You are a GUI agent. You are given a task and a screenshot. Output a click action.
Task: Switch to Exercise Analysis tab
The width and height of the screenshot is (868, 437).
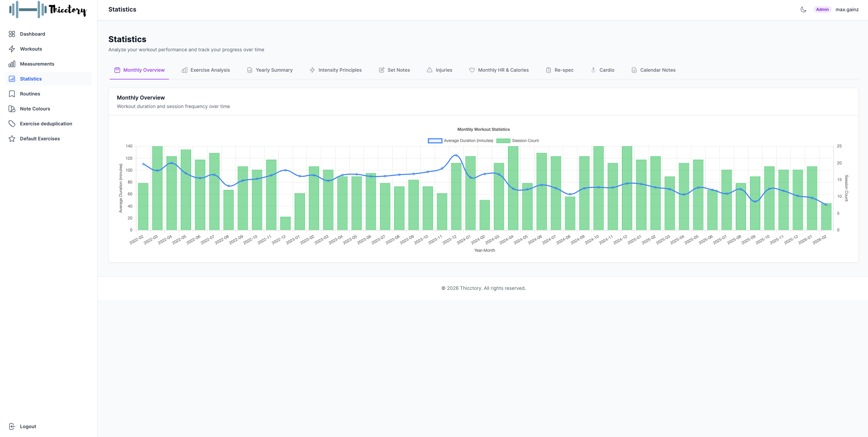pyautogui.click(x=206, y=70)
